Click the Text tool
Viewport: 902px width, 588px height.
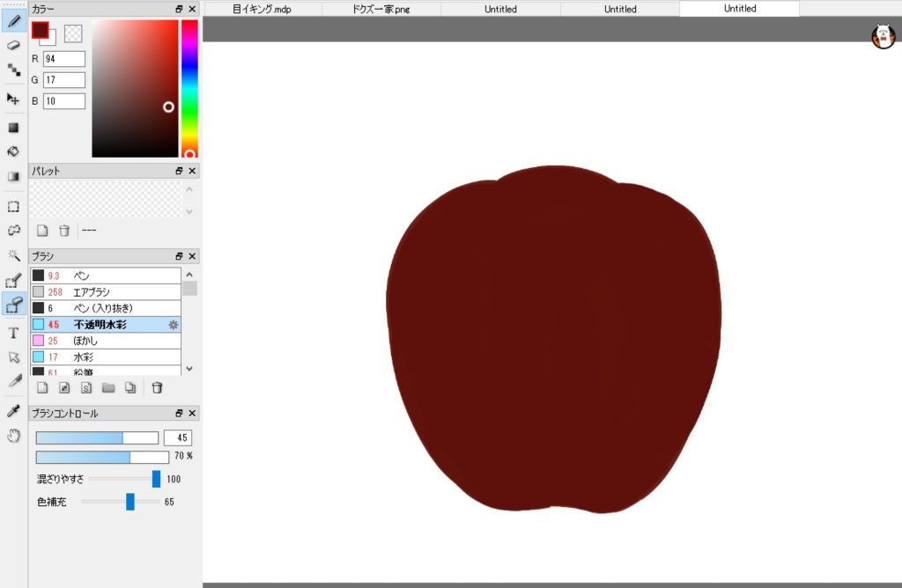coord(13,333)
